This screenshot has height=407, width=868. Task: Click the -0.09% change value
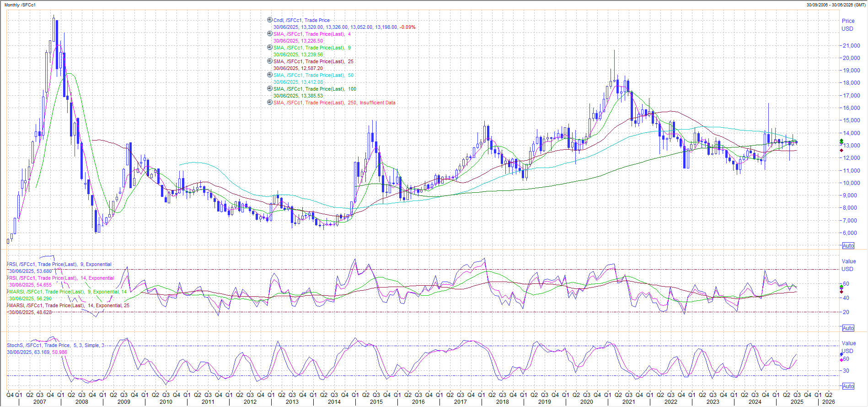[x=407, y=27]
